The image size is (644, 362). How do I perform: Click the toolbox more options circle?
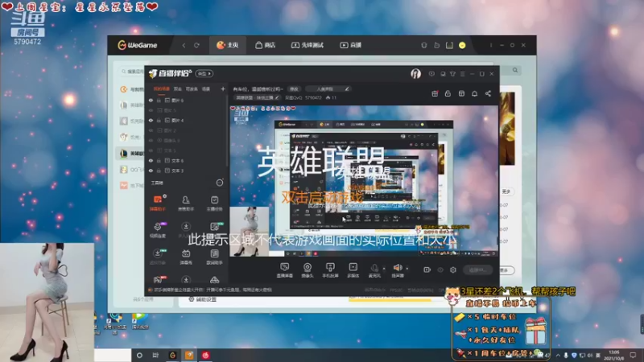click(220, 183)
